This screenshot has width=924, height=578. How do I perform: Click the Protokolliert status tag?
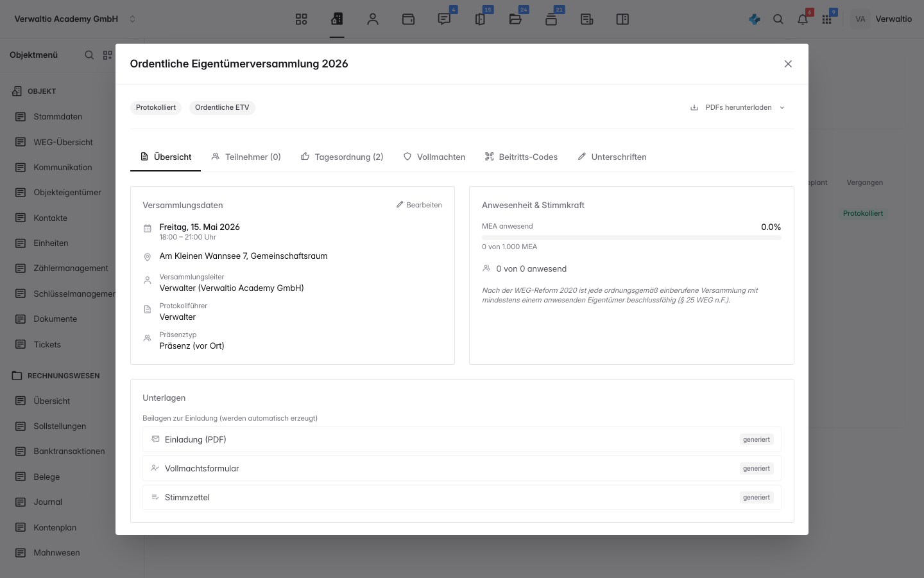(x=156, y=107)
